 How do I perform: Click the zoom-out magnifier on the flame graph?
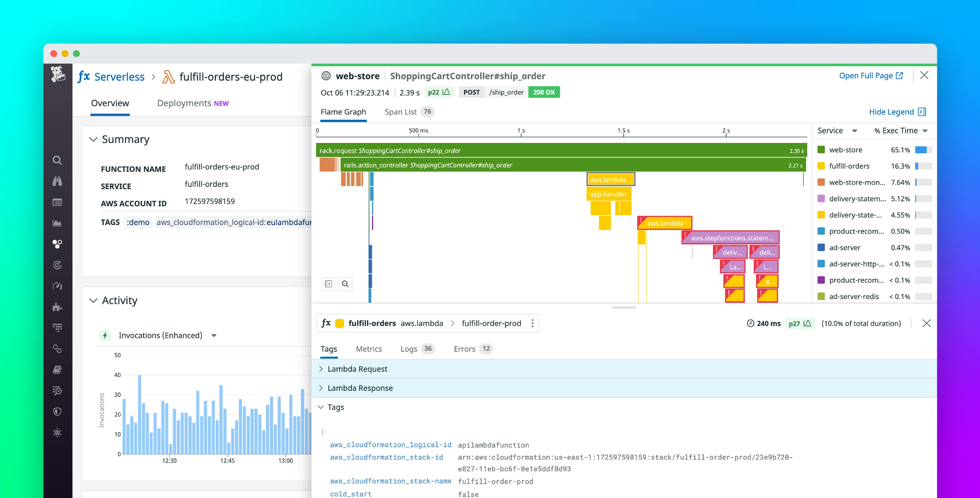click(x=345, y=284)
